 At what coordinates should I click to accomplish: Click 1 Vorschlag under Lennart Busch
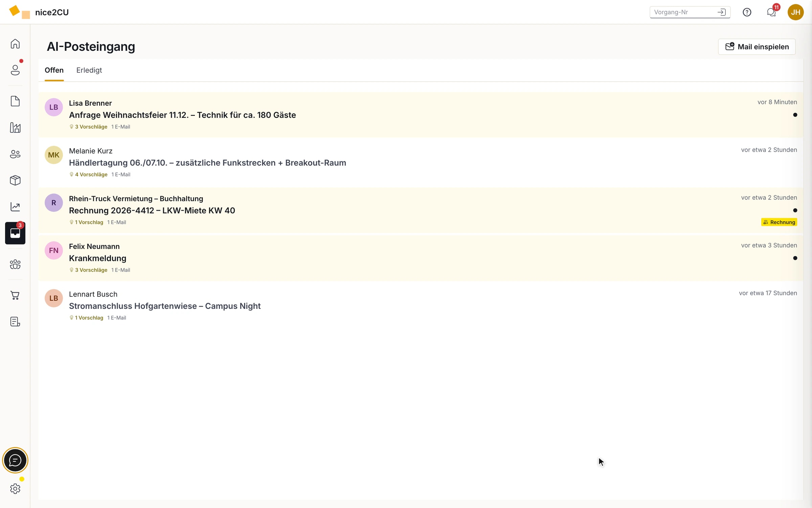tap(86, 318)
